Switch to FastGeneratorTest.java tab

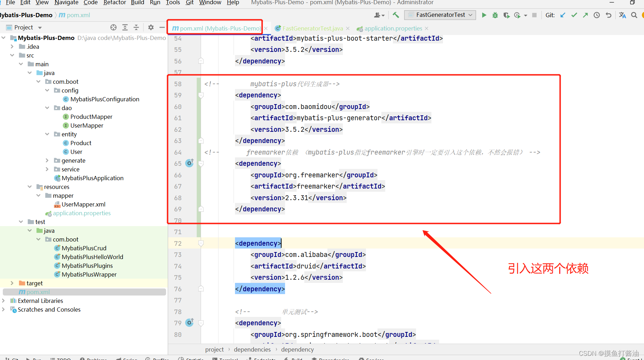[x=312, y=28]
